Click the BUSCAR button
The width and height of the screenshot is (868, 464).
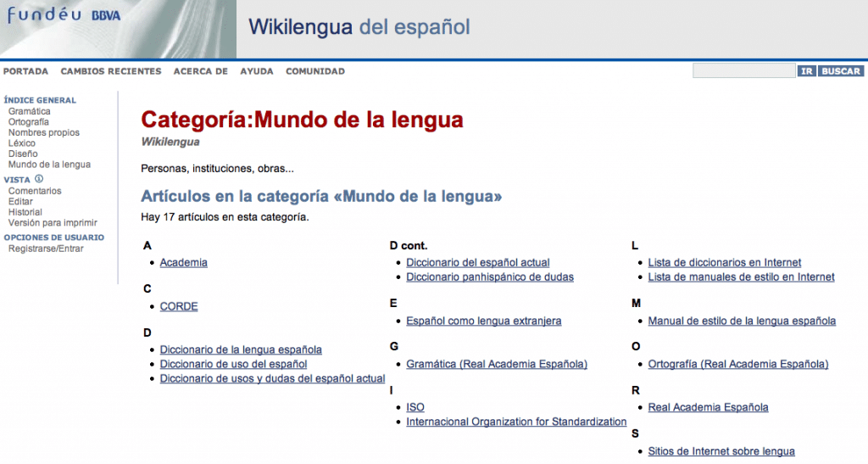click(841, 71)
